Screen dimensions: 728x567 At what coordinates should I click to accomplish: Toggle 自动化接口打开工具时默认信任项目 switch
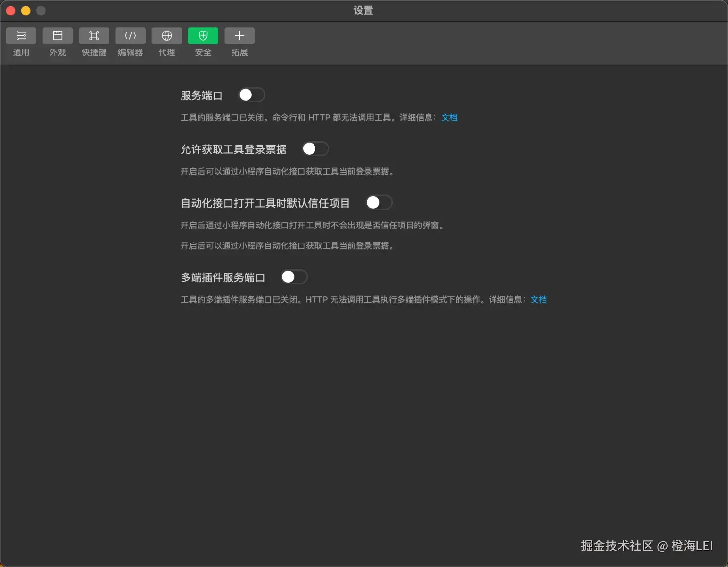379,203
